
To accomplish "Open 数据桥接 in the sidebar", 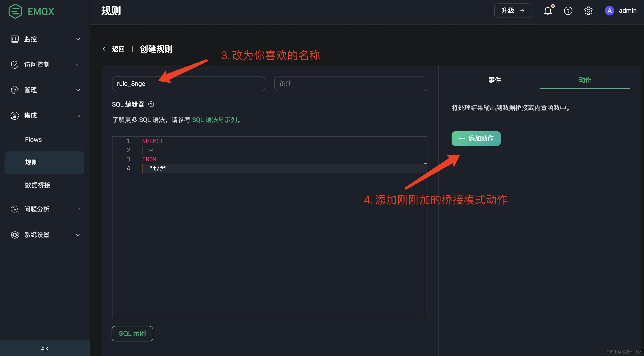I will point(38,185).
